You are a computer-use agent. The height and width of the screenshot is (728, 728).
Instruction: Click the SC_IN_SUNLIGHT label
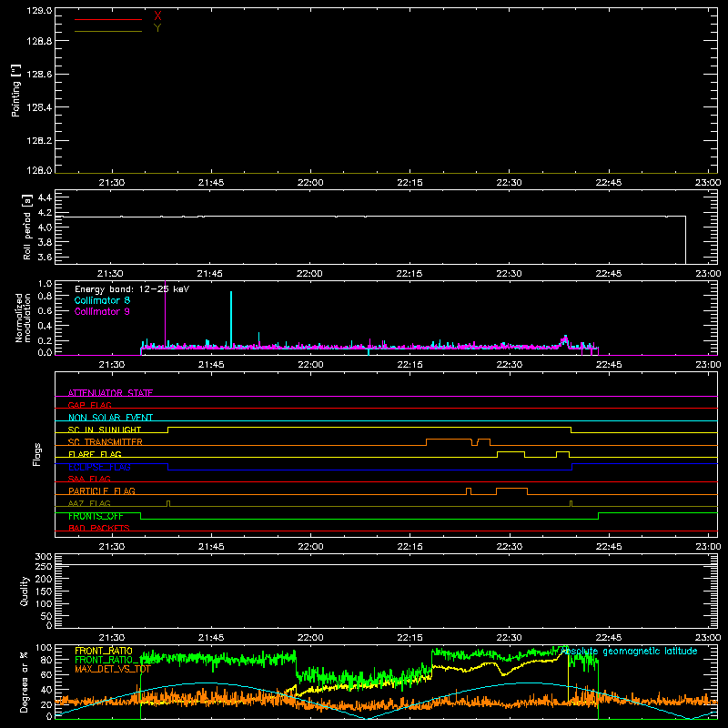pyautogui.click(x=105, y=430)
